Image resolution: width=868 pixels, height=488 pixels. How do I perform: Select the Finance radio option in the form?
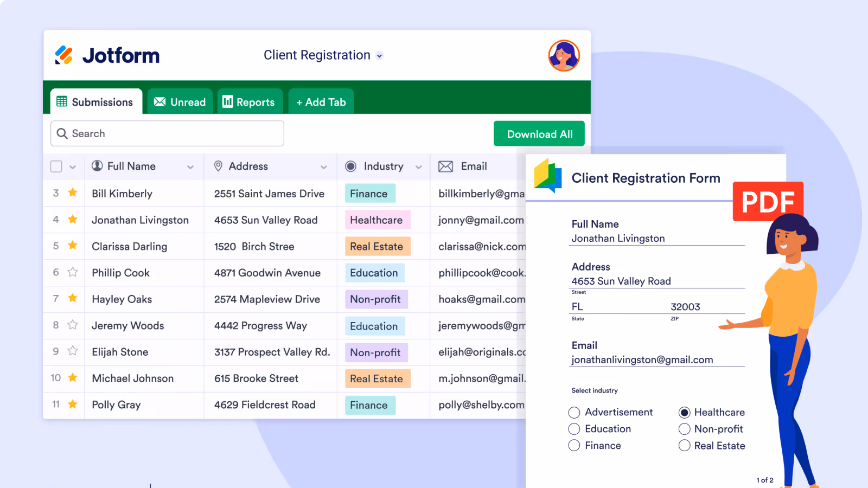[574, 446]
